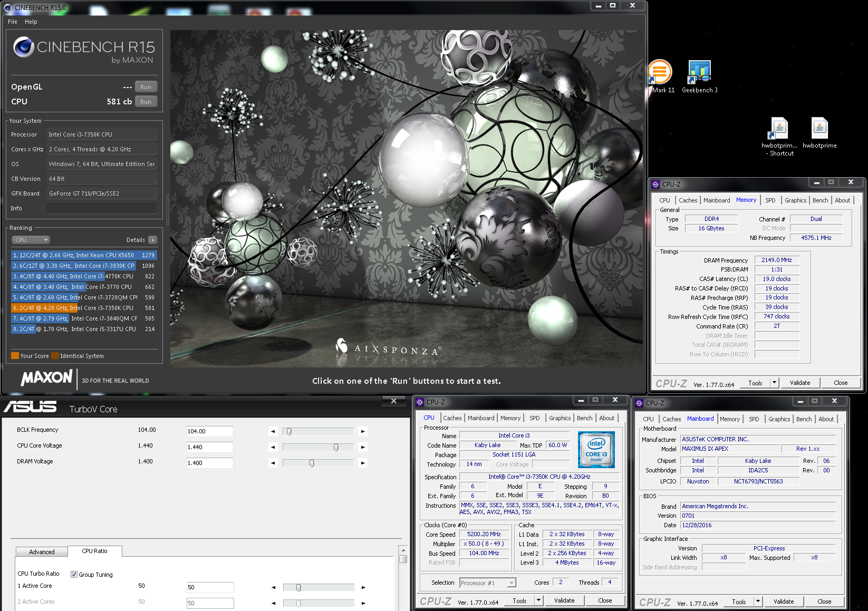Switch to SPD tab in CPU-Z Memory window
This screenshot has width=868, height=611.
pyautogui.click(x=770, y=200)
